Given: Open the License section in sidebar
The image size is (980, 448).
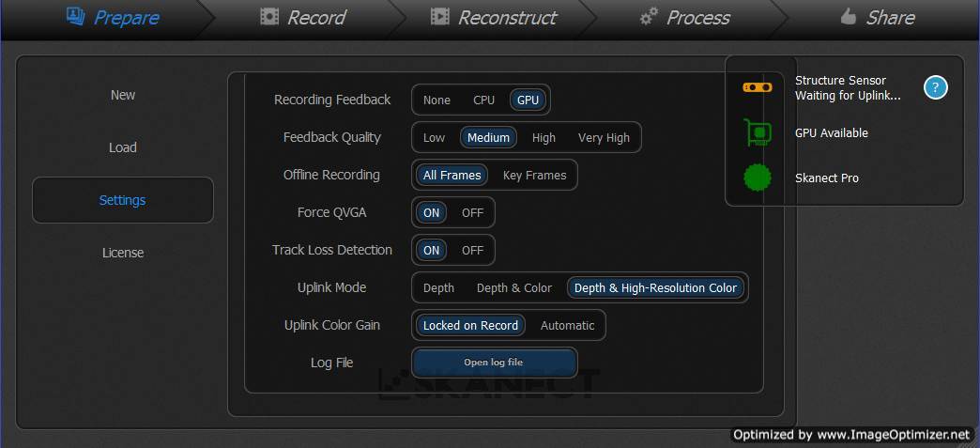Looking at the screenshot, I should click(x=123, y=253).
